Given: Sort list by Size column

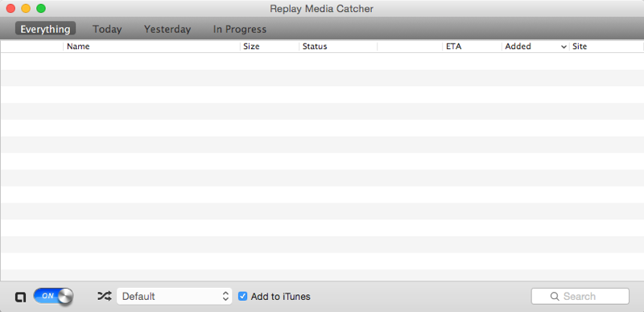Looking at the screenshot, I should [270, 47].
